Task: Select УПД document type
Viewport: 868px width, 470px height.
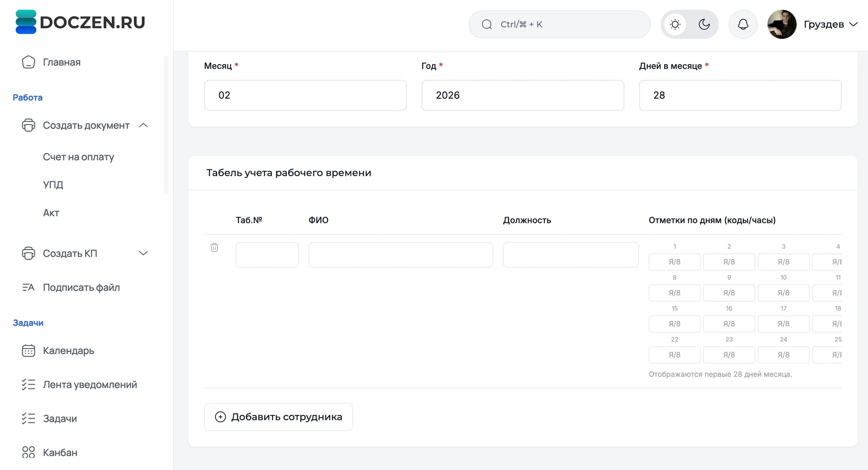Action: click(x=53, y=185)
